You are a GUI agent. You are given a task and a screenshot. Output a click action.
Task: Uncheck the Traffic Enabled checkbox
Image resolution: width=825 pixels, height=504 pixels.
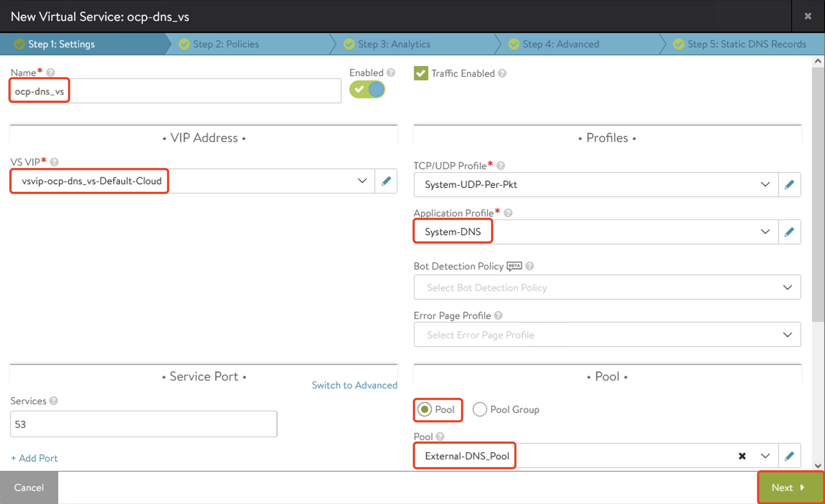click(x=421, y=73)
